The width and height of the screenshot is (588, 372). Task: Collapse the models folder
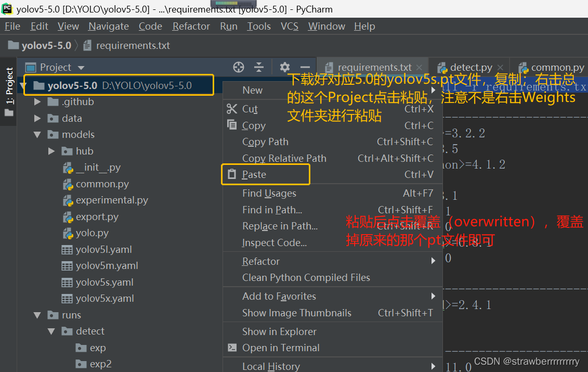[37, 134]
